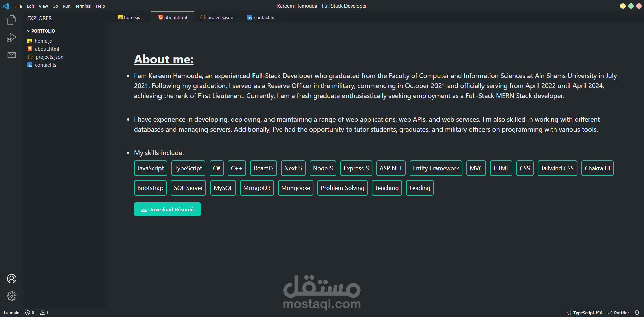The image size is (644, 317).
Task: Open the View menu
Action: click(43, 6)
